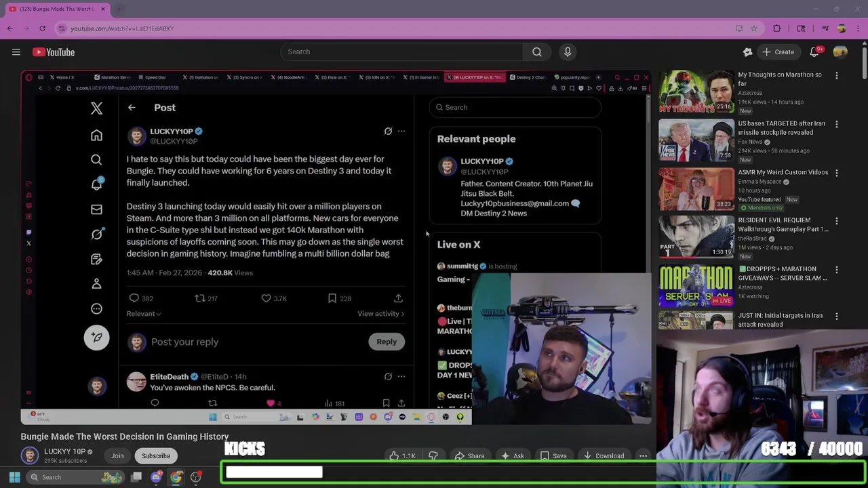
Task: Close the Bungie Made The Worst tab
Action: 103,9
